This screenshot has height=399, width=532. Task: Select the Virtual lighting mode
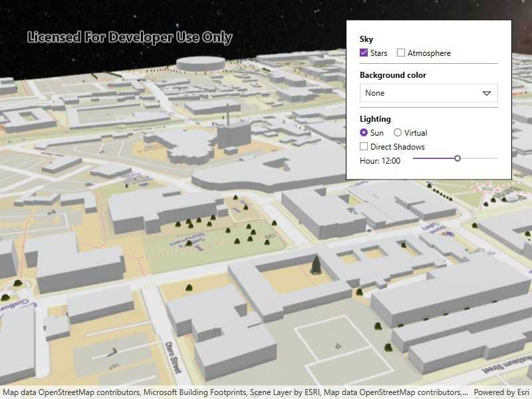click(x=398, y=132)
